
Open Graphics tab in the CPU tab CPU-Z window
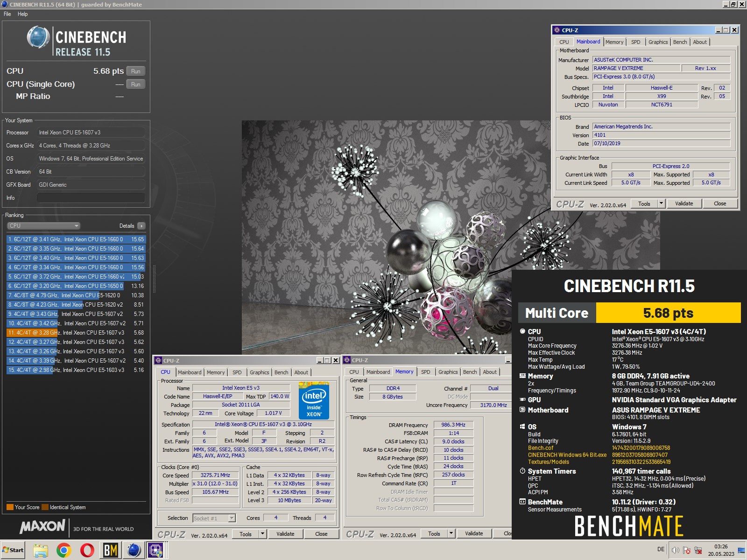point(259,372)
